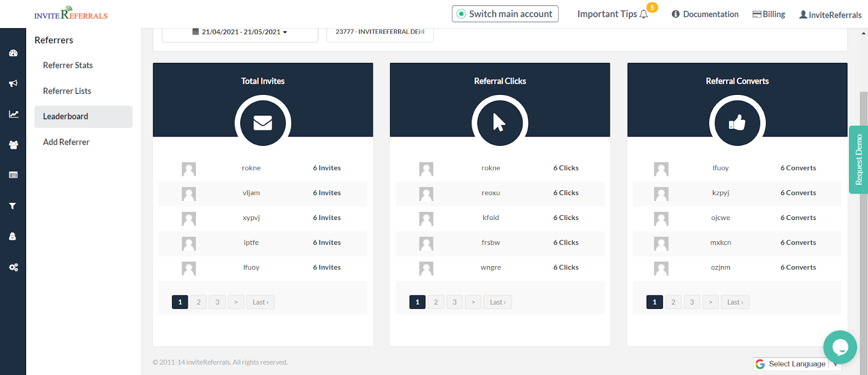Click the cursor icon in Referral Clicks
Viewport: 868px width, 375px height.
pyautogui.click(x=500, y=123)
